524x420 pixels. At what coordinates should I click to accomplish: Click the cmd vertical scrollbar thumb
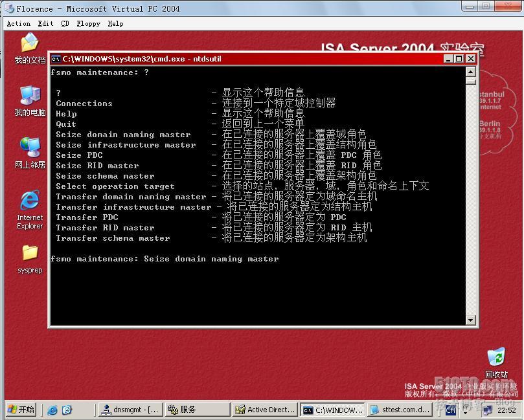(x=470, y=80)
